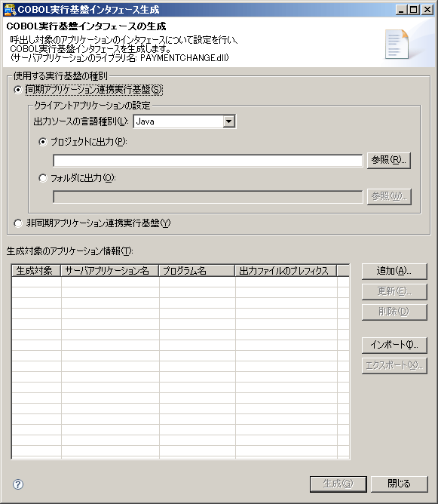Click the インポート(I) import button
This screenshot has height=504, width=438.
coord(394,345)
